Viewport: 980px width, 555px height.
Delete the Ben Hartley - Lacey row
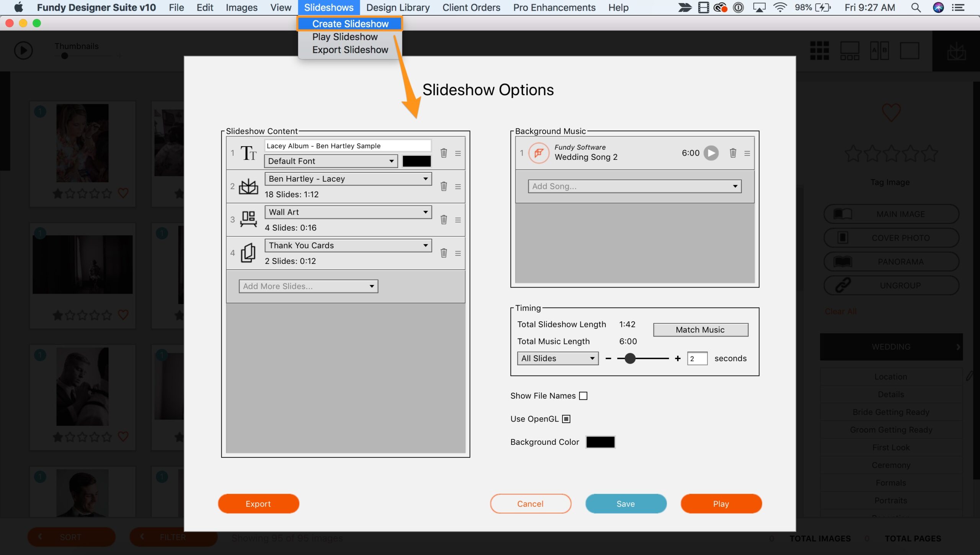click(444, 186)
